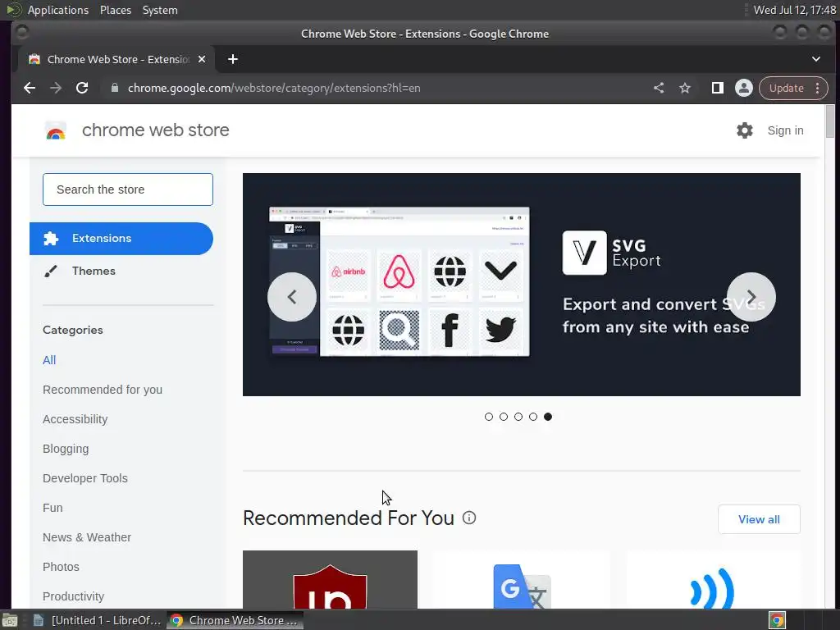Open the Blogging category
840x630 pixels.
pos(66,449)
